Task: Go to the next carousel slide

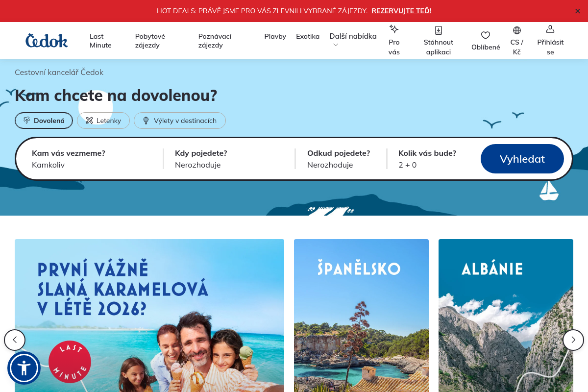Action: (573, 340)
